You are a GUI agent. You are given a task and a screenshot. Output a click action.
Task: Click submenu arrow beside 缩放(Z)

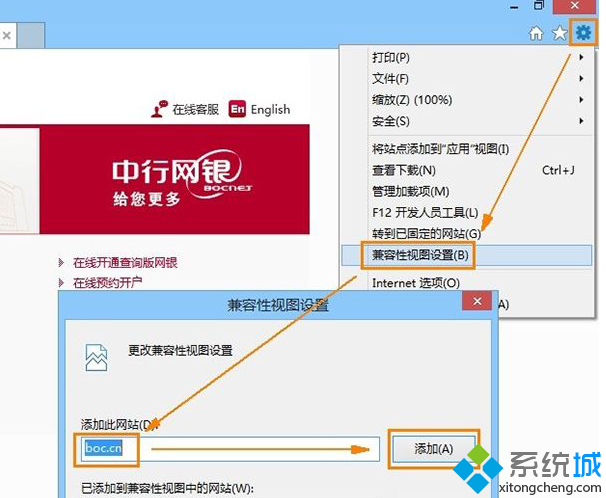[581, 100]
